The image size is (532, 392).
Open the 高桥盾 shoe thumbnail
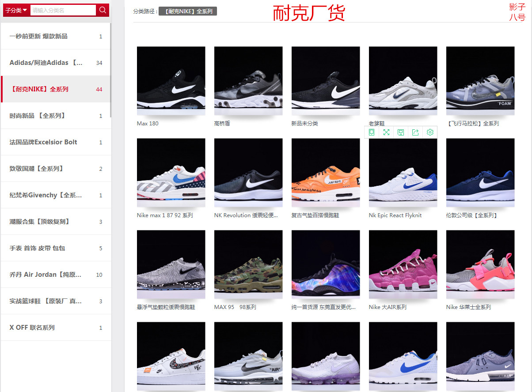[x=248, y=81]
